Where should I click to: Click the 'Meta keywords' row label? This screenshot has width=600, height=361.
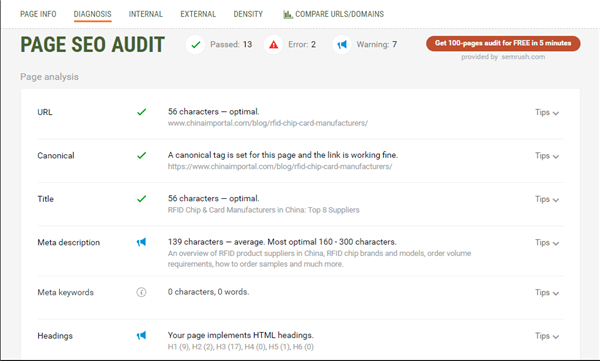point(65,292)
